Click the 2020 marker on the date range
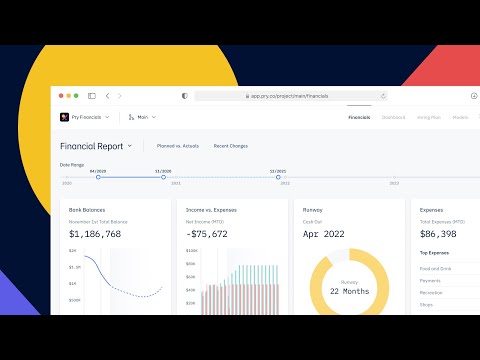The width and height of the screenshot is (480, 360). (x=67, y=177)
